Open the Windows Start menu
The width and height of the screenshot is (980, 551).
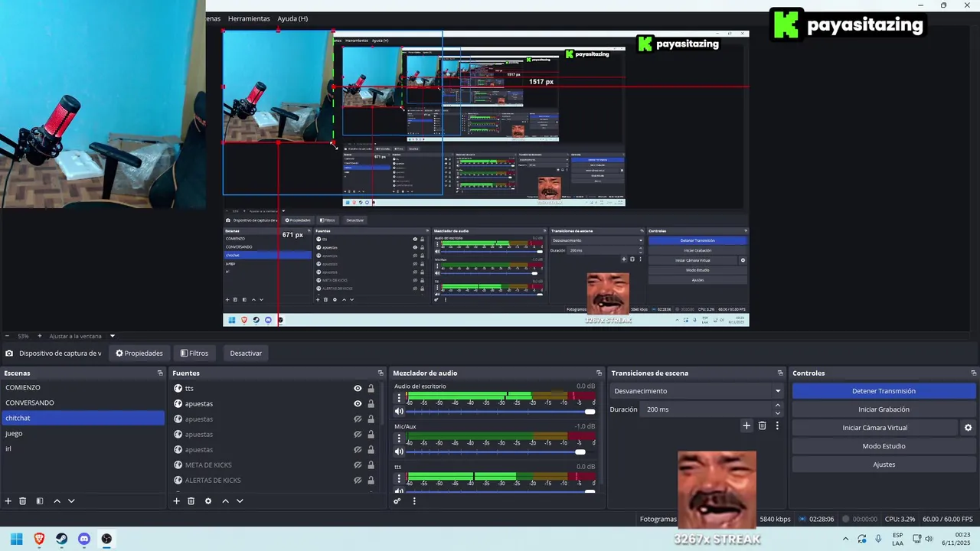coord(16,539)
